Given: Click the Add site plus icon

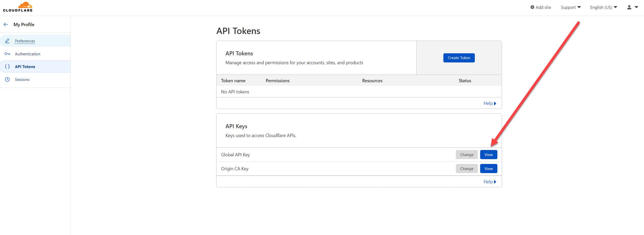Looking at the screenshot, I should pyautogui.click(x=532, y=7).
